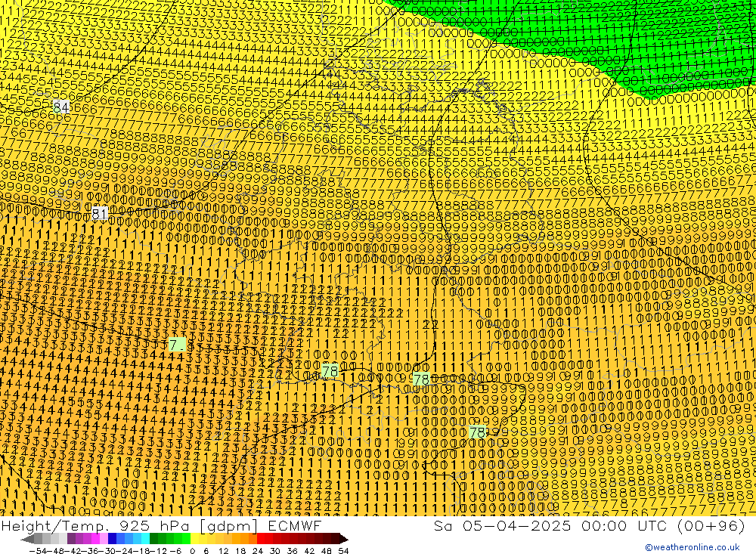This screenshot has width=756, height=554.
Task: Click the '36' legend scale value
Action: [292, 551]
